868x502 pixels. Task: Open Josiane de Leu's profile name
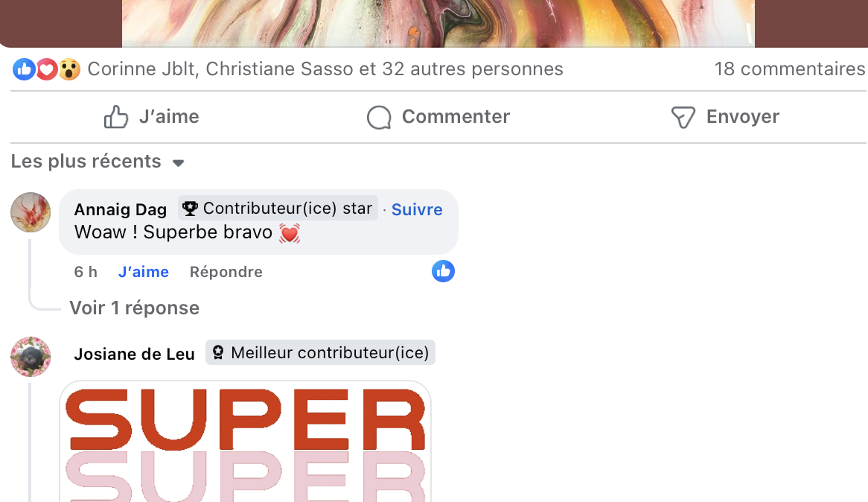135,354
